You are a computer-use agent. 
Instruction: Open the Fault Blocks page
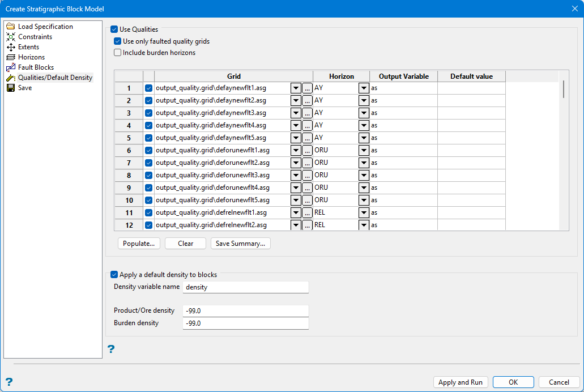[x=36, y=67]
